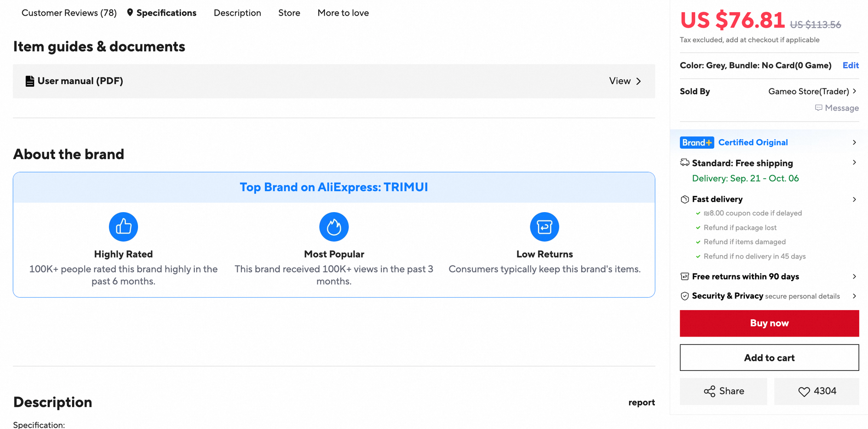Edit the color and bundle selection

click(851, 65)
